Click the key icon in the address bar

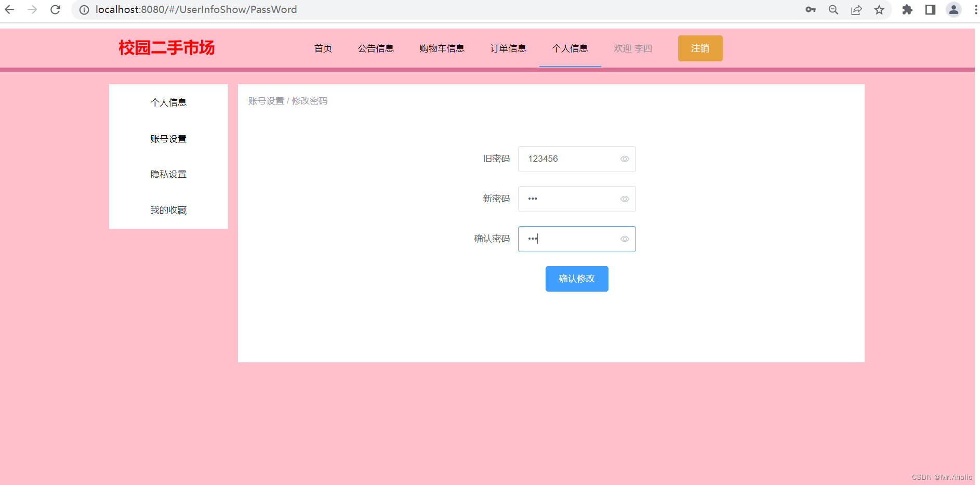(x=810, y=9)
